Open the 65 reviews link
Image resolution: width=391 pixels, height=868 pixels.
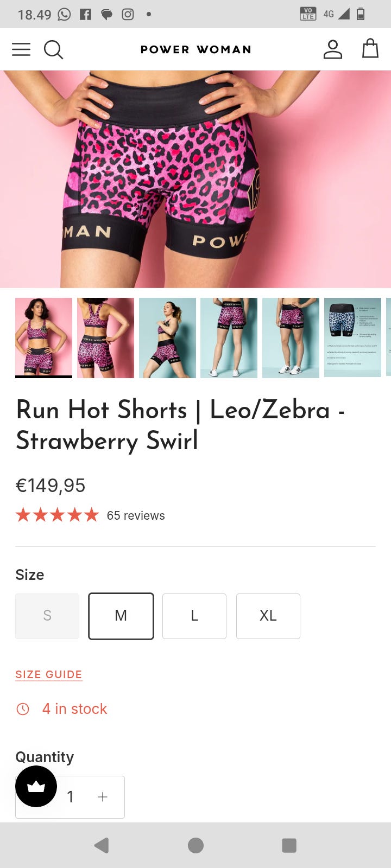[x=136, y=515]
